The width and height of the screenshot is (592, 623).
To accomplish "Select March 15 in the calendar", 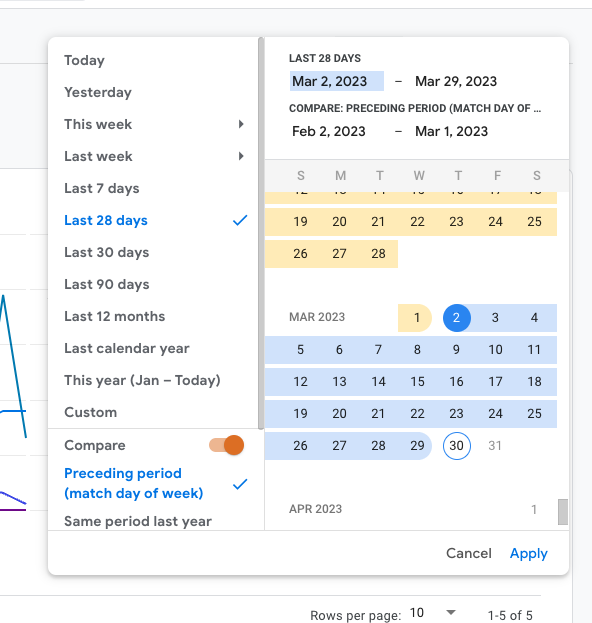I will point(417,382).
